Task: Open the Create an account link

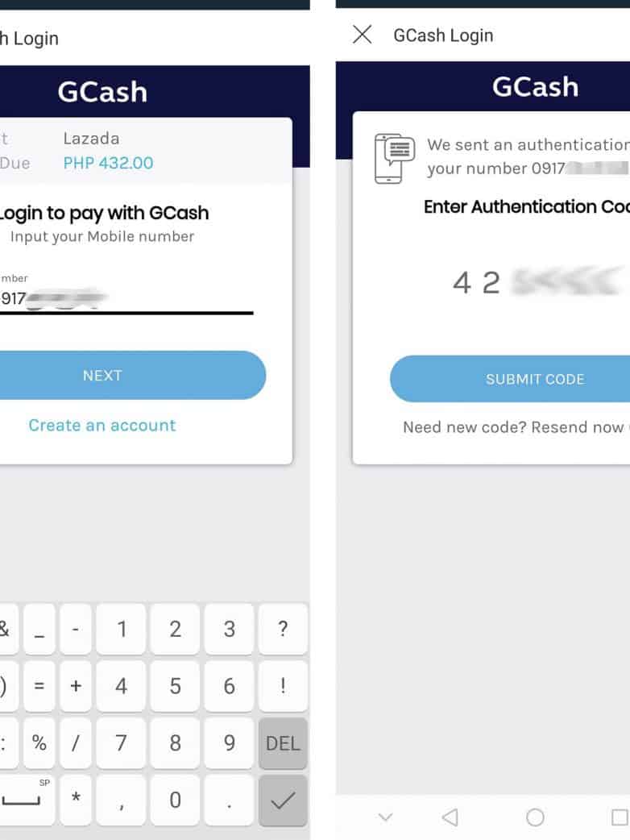Action: tap(102, 426)
